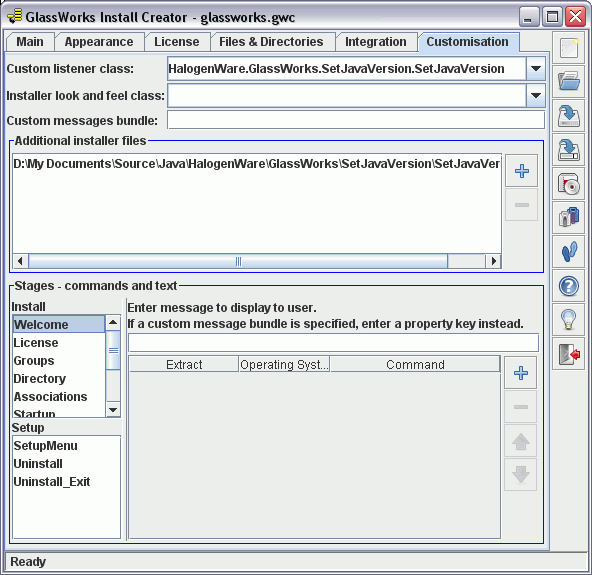Click the Custom messages bundle field

pos(356,120)
